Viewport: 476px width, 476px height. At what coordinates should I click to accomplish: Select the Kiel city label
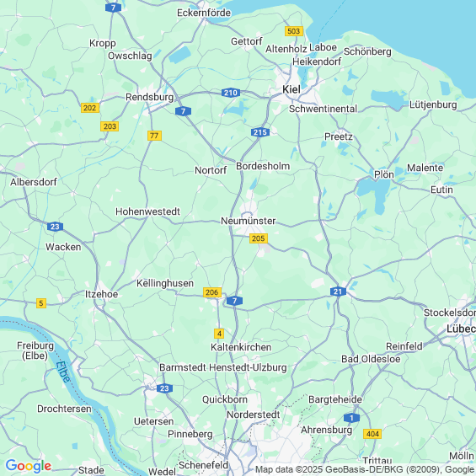[x=291, y=89]
